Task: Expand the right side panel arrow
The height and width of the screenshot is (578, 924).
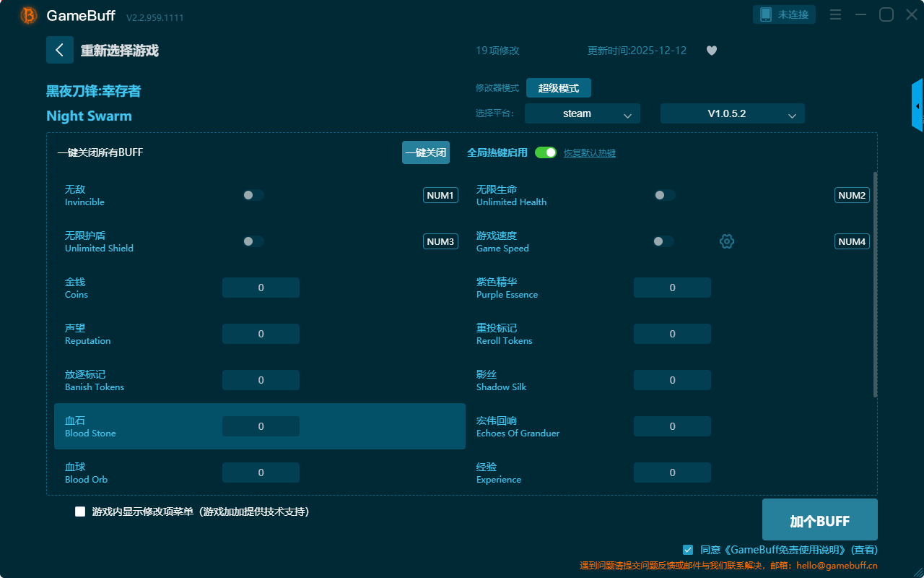Action: tap(917, 105)
